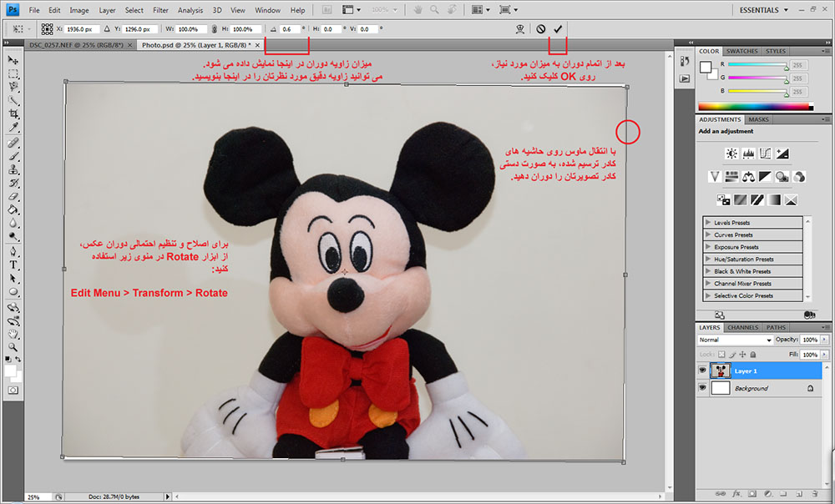Add a Black & White adjustment

tap(765, 177)
